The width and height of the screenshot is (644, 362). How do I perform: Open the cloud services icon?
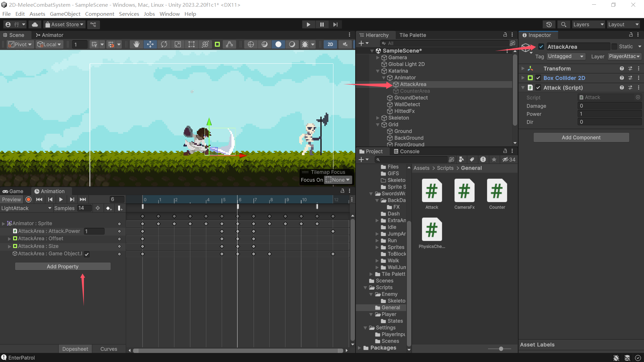(x=35, y=24)
